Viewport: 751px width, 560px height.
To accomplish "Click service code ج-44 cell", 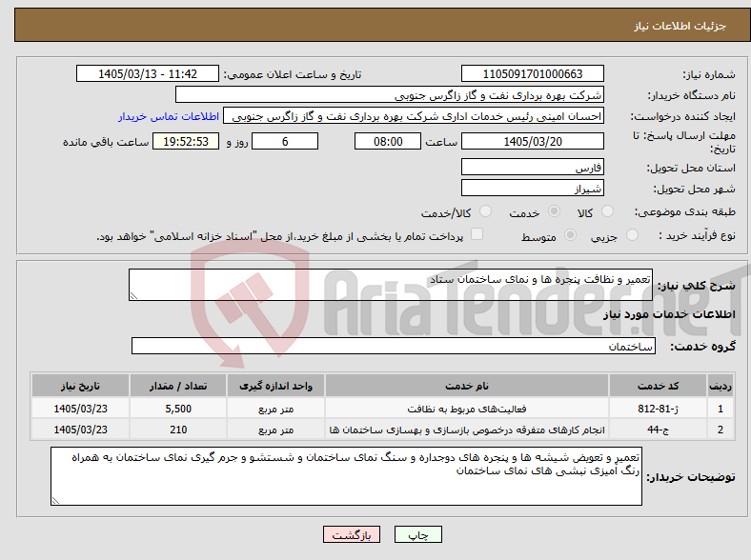I will [659, 430].
